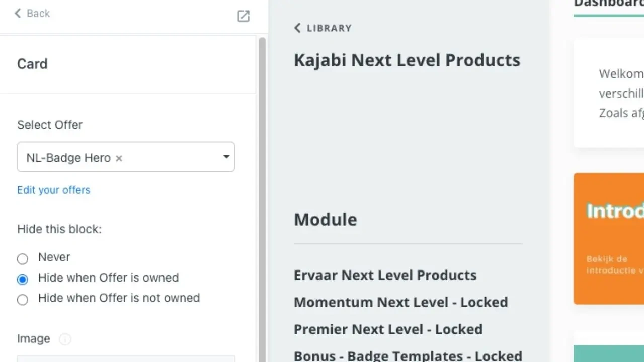The image size is (644, 362).
Task: Open Bonus - Badge Templates - Locked module
Action: (x=408, y=355)
